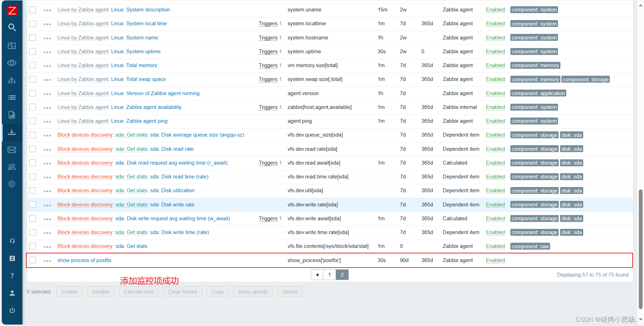Open three-dot menu for Zabbix agent ping
The width and height of the screenshot is (644, 326).
tap(47, 122)
